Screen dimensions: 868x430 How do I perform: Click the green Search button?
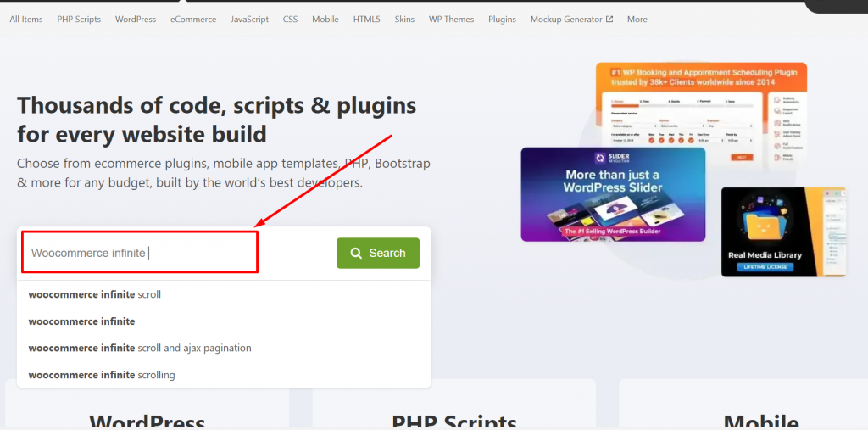tap(378, 254)
